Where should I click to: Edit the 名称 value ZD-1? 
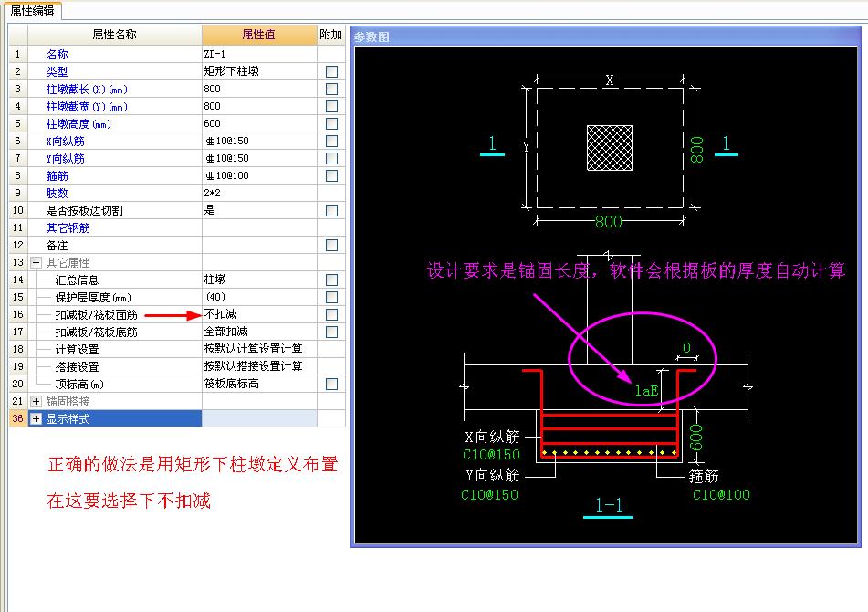(x=259, y=54)
